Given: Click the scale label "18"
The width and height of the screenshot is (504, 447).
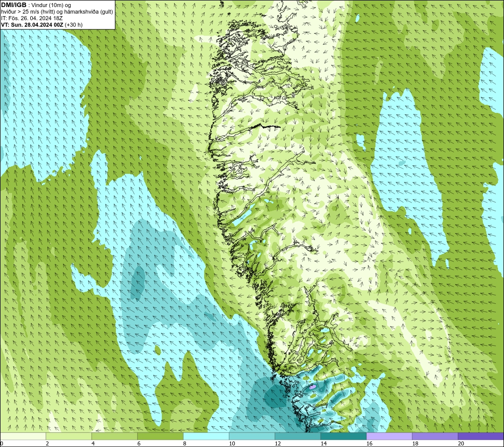Looking at the screenshot, I should pyautogui.click(x=415, y=443).
